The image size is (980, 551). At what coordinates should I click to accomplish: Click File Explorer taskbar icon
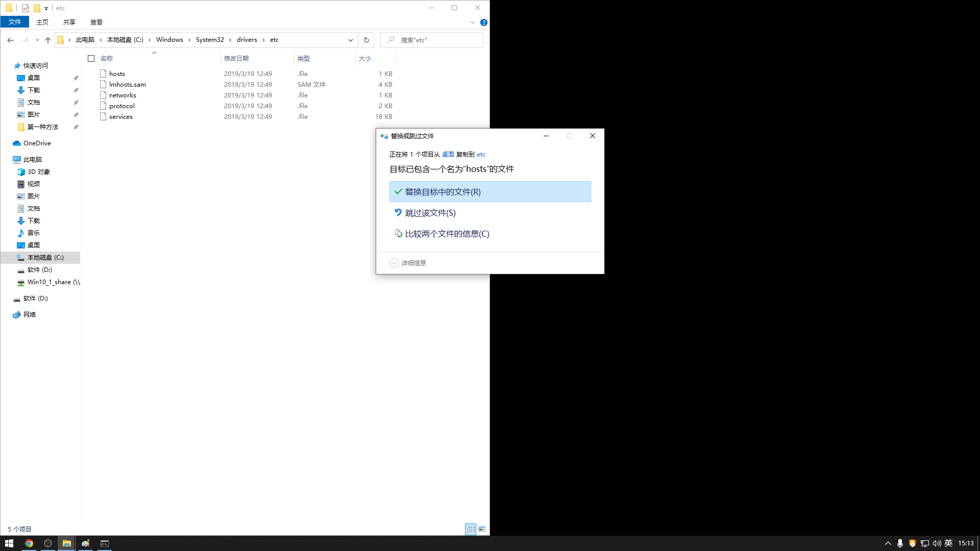coord(67,543)
